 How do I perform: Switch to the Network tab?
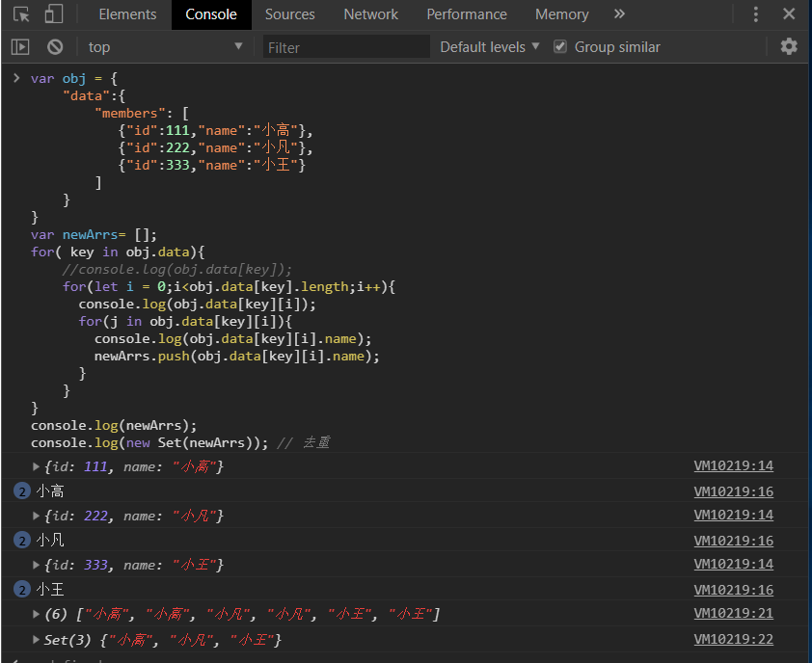(x=370, y=14)
